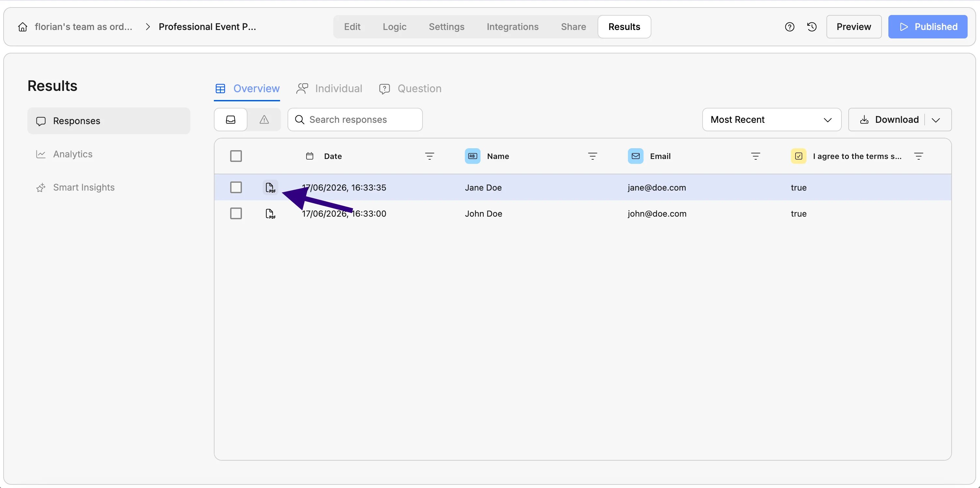Click 'true' in John Doe row
The height and width of the screenshot is (488, 980).
[x=798, y=214]
